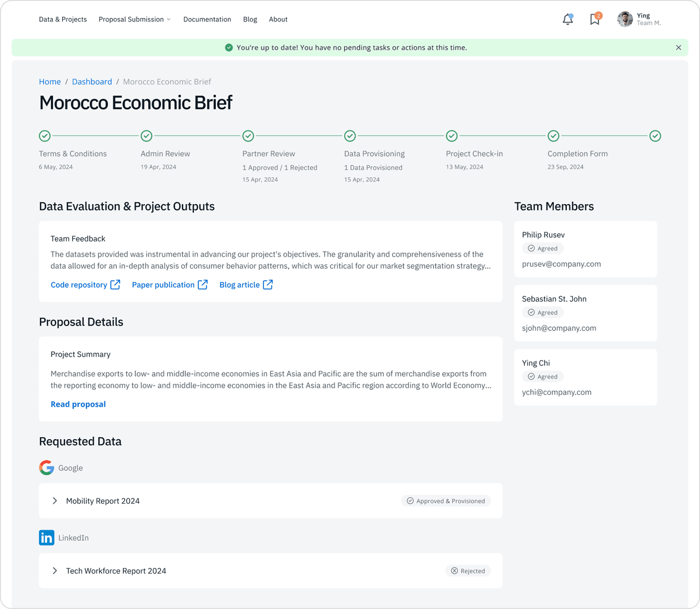Viewport: 700px width, 609px height.
Task: Click external-link icon beside Code repository
Action: pos(115,284)
